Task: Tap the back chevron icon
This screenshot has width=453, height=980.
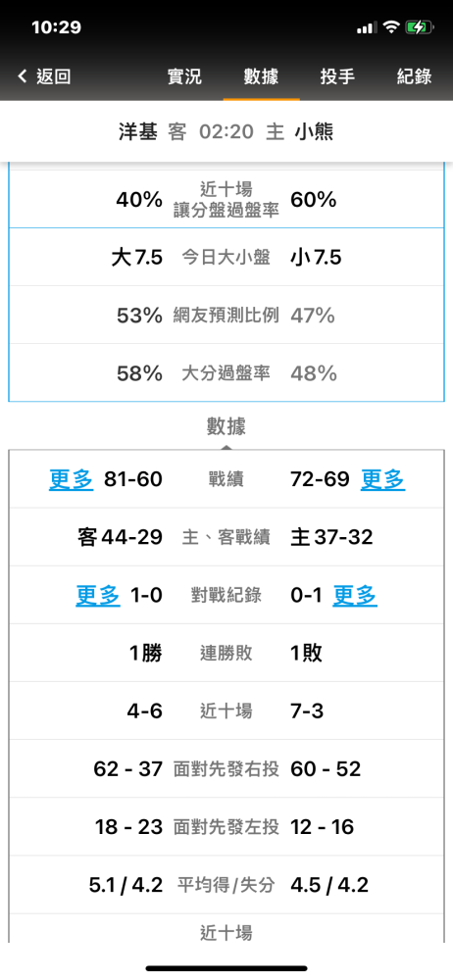Action: tap(23, 76)
